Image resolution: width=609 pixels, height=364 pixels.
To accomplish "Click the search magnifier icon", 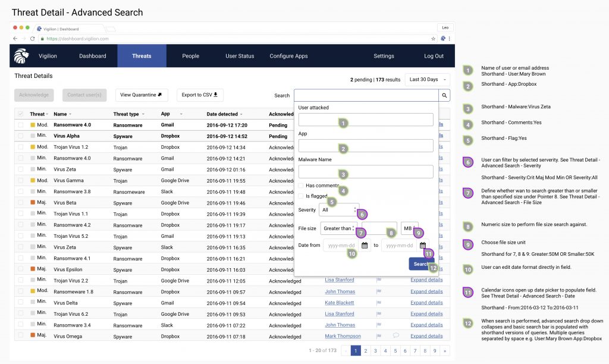I will (444, 95).
